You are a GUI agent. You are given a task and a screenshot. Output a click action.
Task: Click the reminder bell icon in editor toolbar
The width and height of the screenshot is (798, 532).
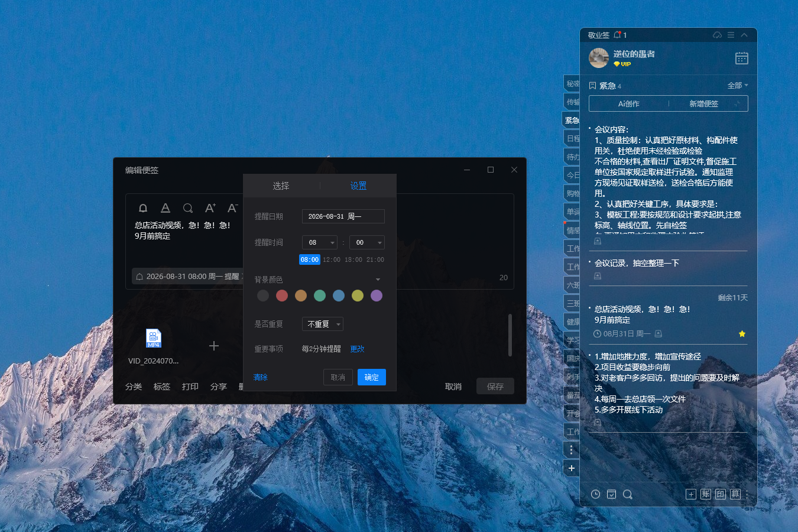143,208
